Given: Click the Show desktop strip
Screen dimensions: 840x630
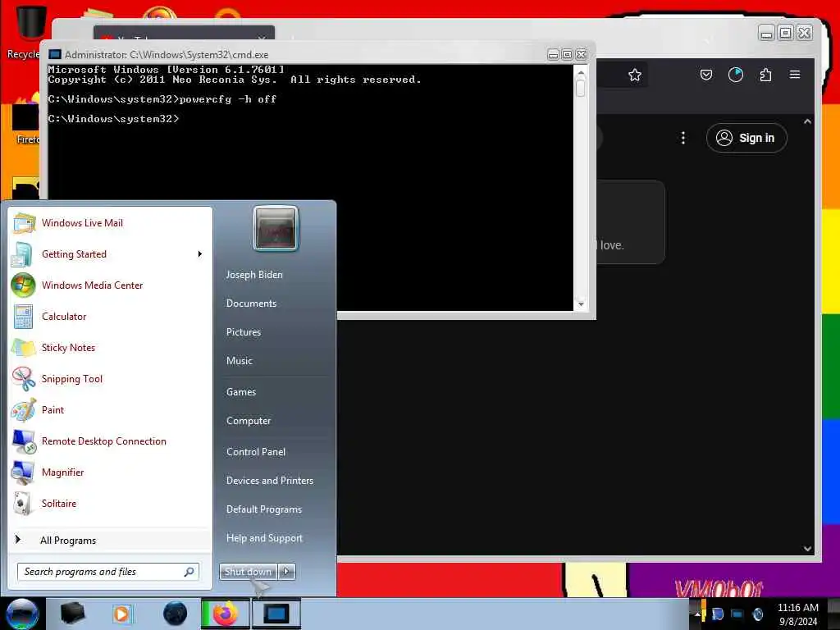Looking at the screenshot, I should [833, 614].
